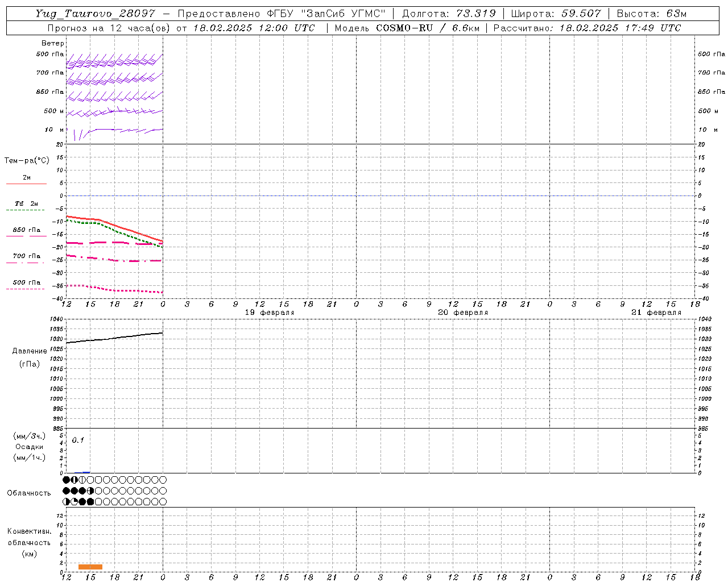The image size is (728, 582).
Task: Click the 20 февраля date label
Action: [x=463, y=313]
